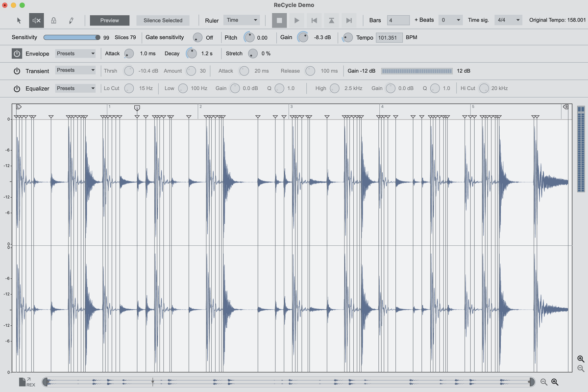Image resolution: width=588 pixels, height=392 pixels.
Task: Click the playhead position marker in ruler
Action: 137,107
